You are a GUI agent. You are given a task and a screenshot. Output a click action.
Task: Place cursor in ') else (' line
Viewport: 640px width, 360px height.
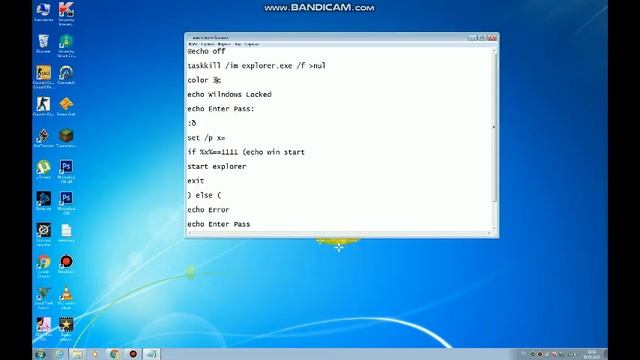point(204,196)
